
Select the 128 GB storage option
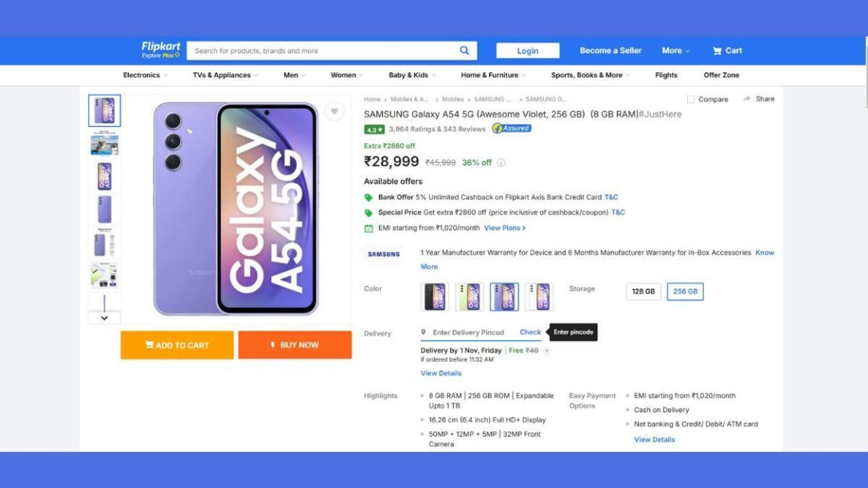click(x=643, y=291)
